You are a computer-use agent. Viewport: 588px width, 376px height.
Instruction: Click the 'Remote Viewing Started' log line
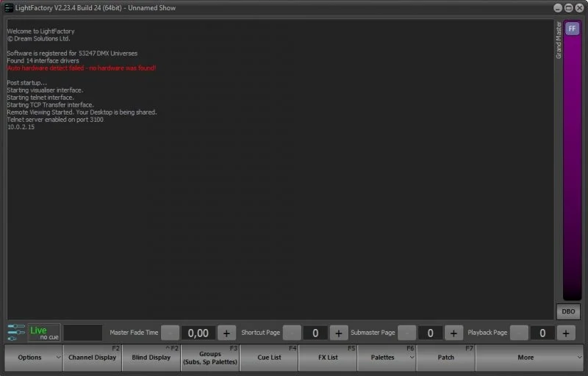point(82,112)
